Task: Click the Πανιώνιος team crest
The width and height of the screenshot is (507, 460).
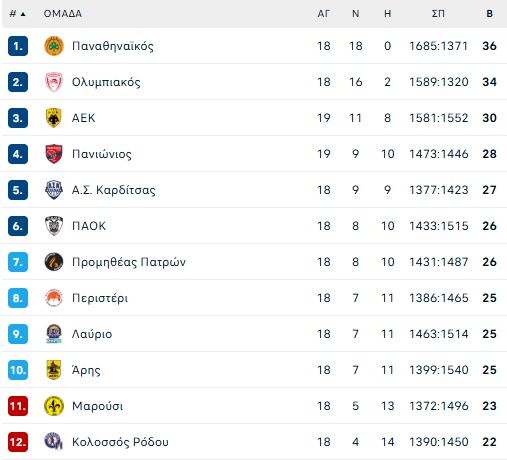Action: (54, 154)
